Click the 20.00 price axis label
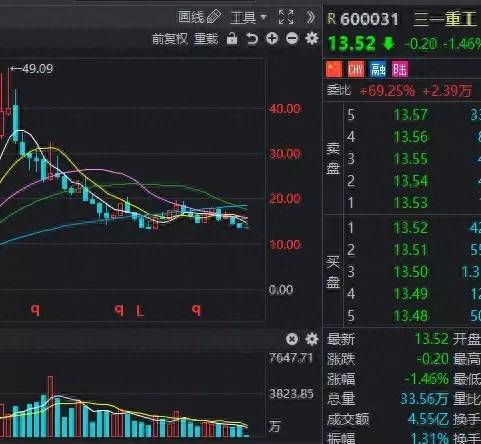Viewport: 481px width, 444px height. (x=285, y=199)
